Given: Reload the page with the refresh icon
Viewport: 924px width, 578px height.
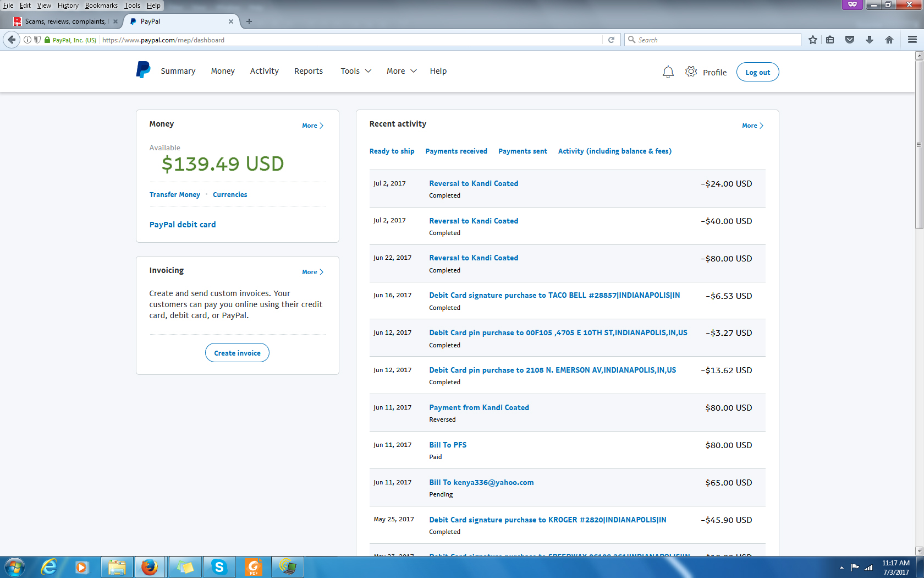Looking at the screenshot, I should [611, 40].
